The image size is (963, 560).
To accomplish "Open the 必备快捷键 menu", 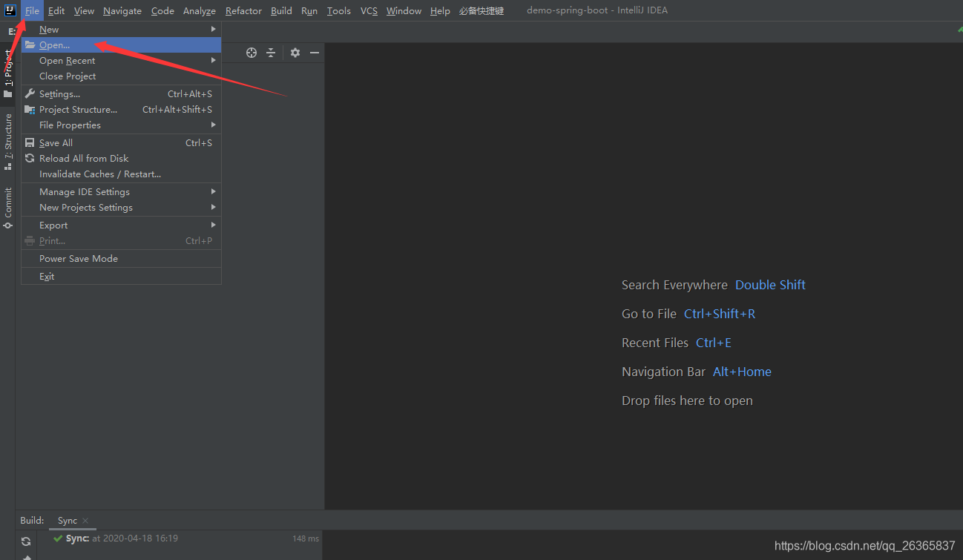I will click(481, 11).
